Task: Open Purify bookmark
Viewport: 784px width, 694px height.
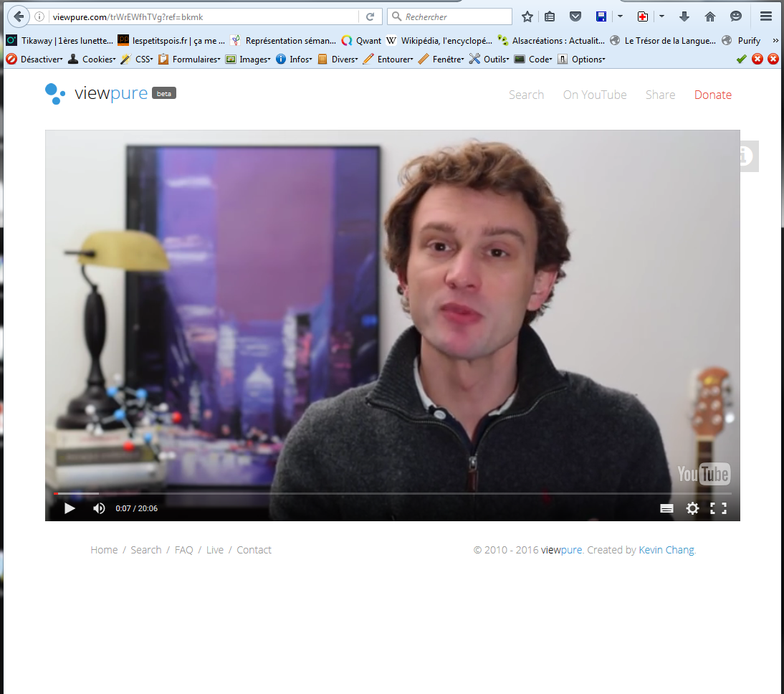Action: click(742, 41)
